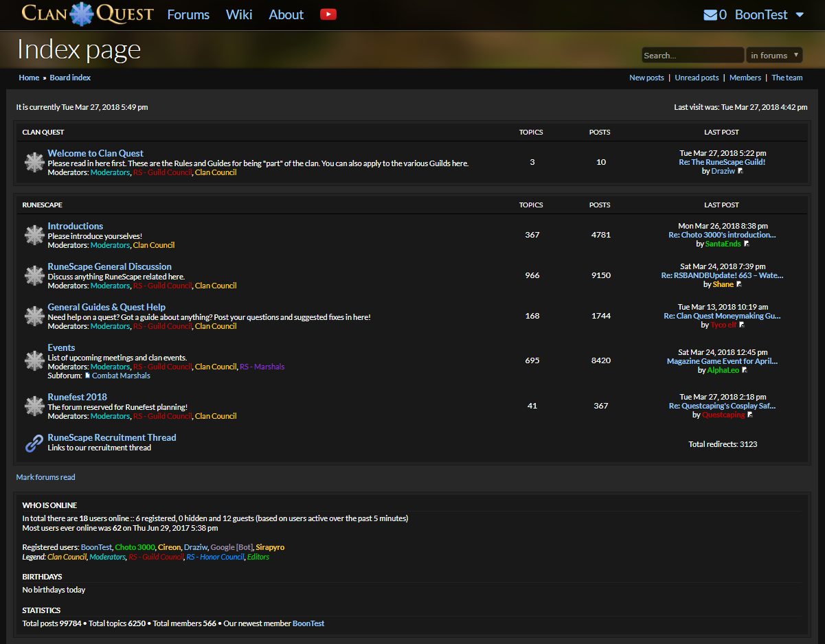The image size is (825, 644).
Task: Click the Search input field
Action: [692, 55]
